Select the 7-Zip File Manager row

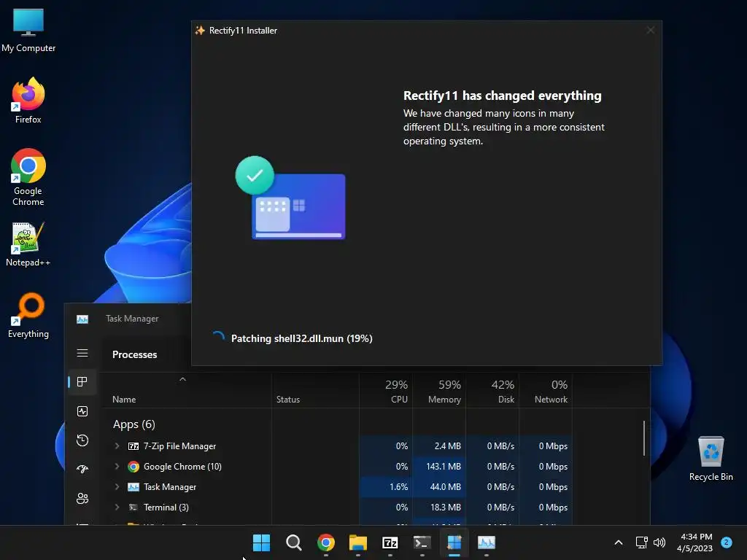(x=336, y=446)
